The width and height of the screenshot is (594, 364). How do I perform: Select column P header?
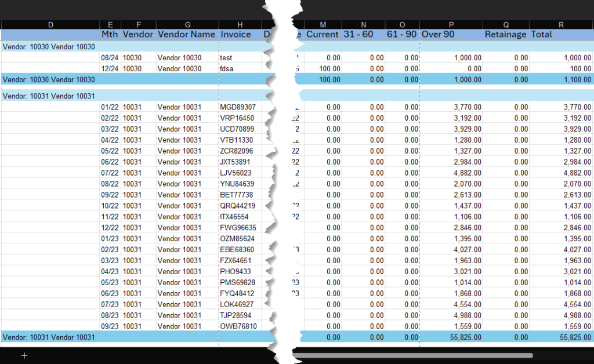[451, 24]
